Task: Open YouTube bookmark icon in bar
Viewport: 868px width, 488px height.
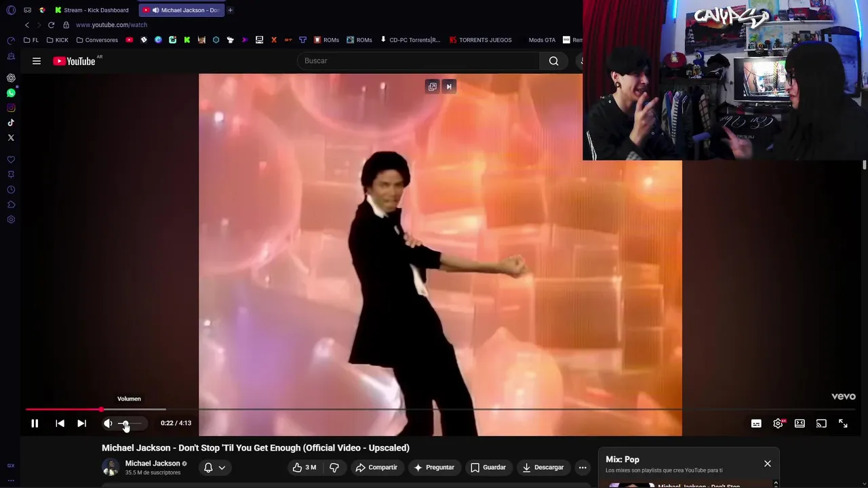Action: (x=130, y=40)
